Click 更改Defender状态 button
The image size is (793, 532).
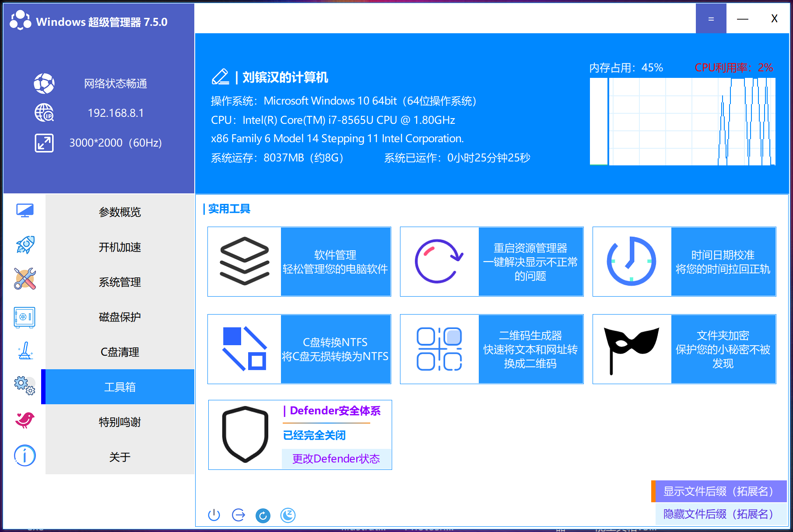tap(336, 458)
